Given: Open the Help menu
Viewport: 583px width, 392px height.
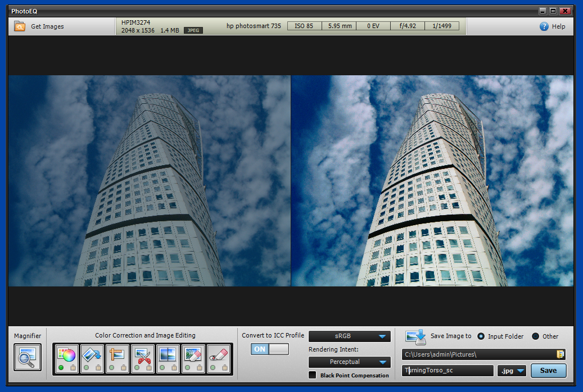Looking at the screenshot, I should click(552, 26).
